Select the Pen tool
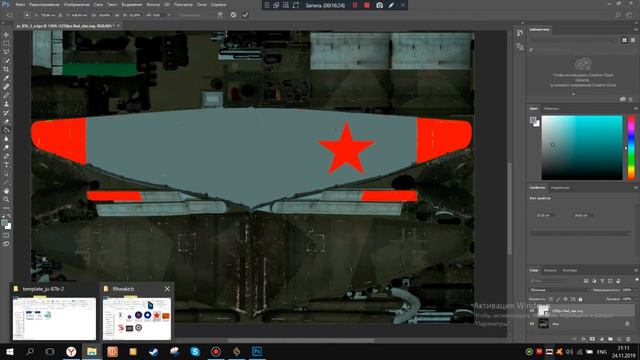Screen dimensions: 640x360 coord(6,156)
